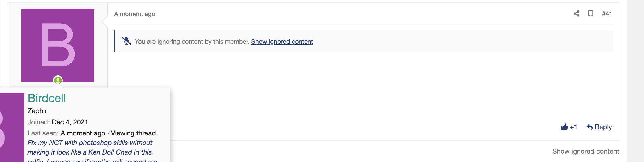Click the post's 'A moment ago' timestamp
Screen dimensions: 644x162
135,14
